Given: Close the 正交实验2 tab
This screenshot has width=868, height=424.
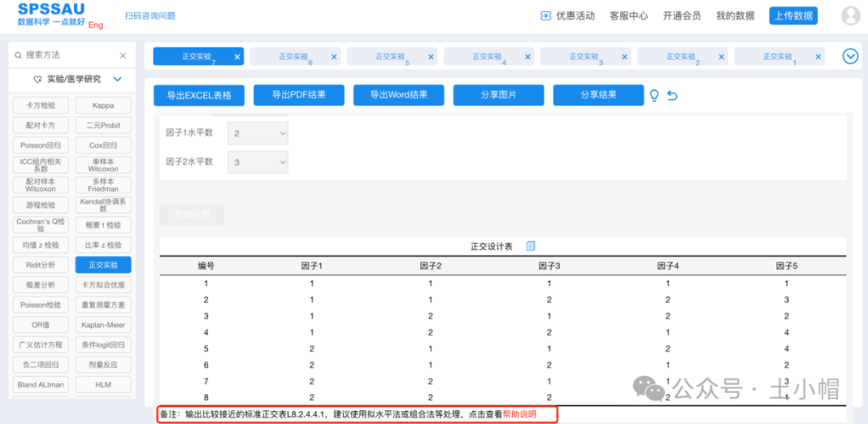Looking at the screenshot, I should click(721, 57).
